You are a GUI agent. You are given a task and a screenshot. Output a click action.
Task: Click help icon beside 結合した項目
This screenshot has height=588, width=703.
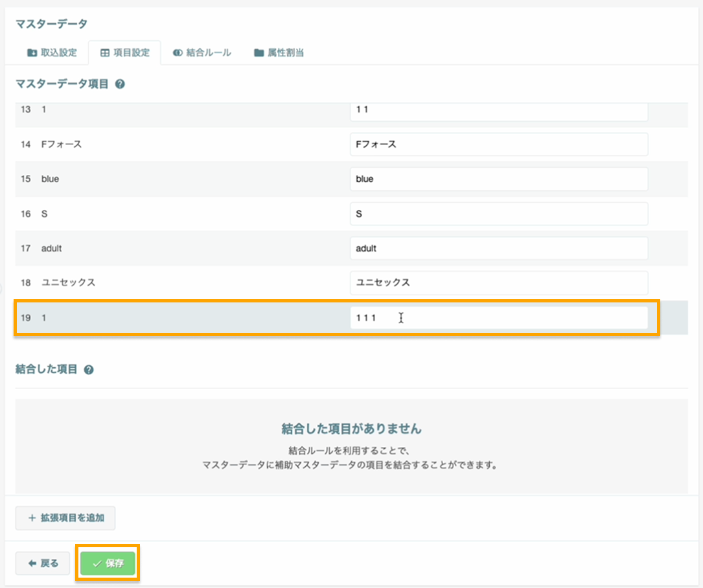[89, 370]
